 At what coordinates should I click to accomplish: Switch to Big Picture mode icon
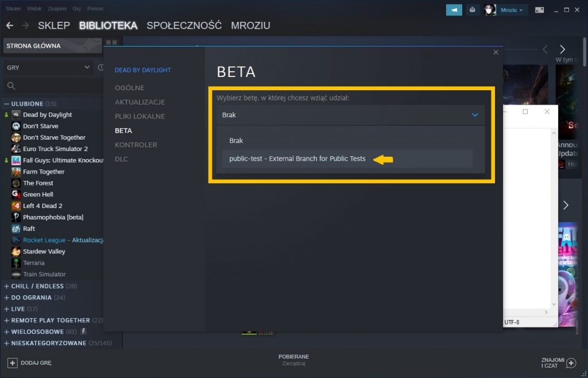pos(539,10)
